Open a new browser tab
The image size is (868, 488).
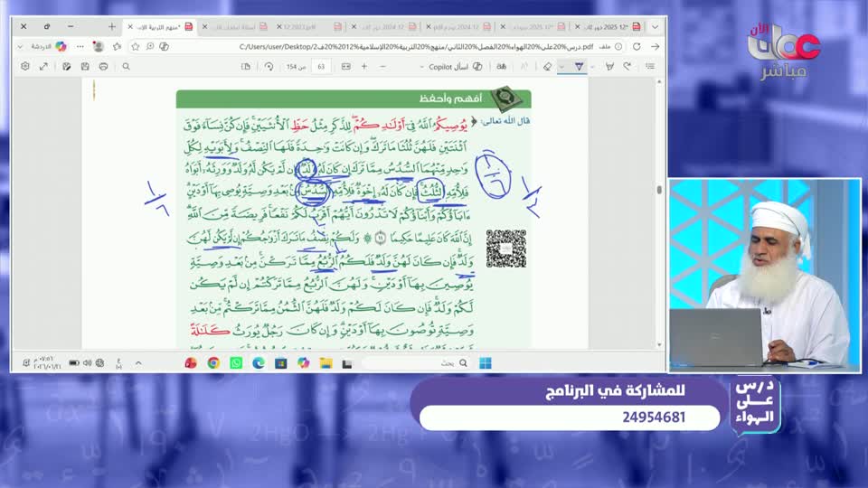112,26
